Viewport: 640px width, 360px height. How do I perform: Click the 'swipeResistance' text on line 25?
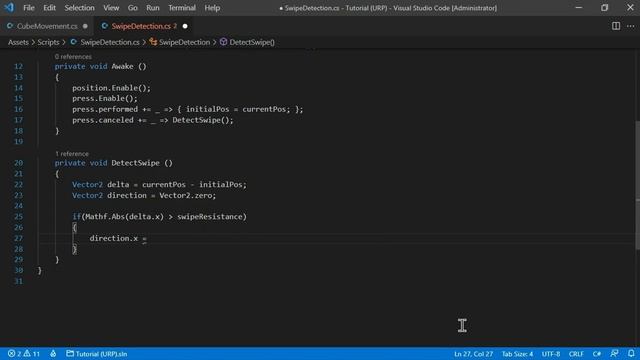(210, 217)
